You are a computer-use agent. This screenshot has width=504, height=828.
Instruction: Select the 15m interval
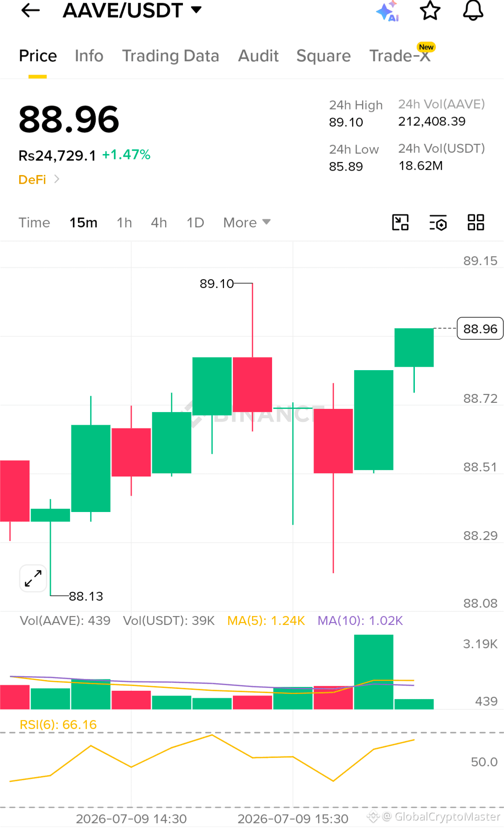pyautogui.click(x=84, y=223)
